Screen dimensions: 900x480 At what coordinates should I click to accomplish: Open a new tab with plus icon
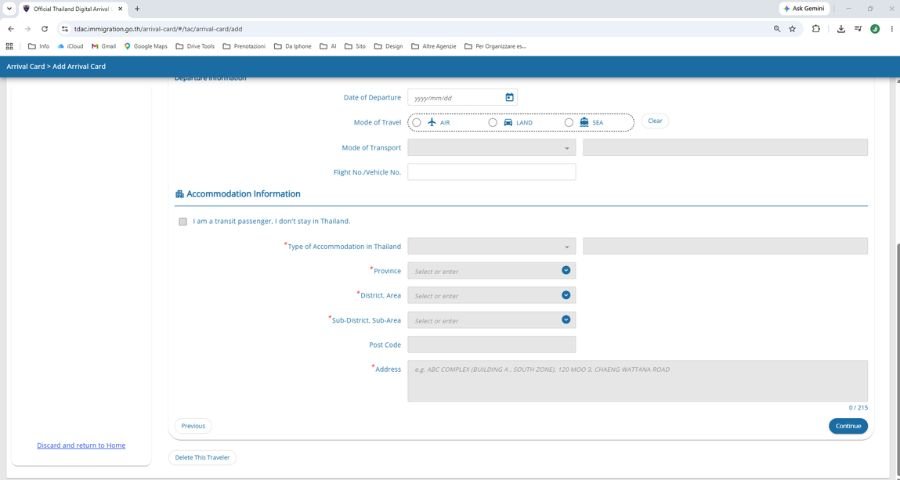coord(137,9)
